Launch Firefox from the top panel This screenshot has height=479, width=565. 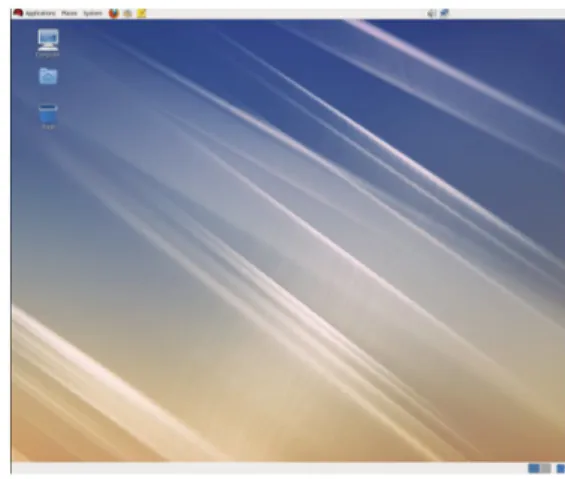(x=114, y=13)
